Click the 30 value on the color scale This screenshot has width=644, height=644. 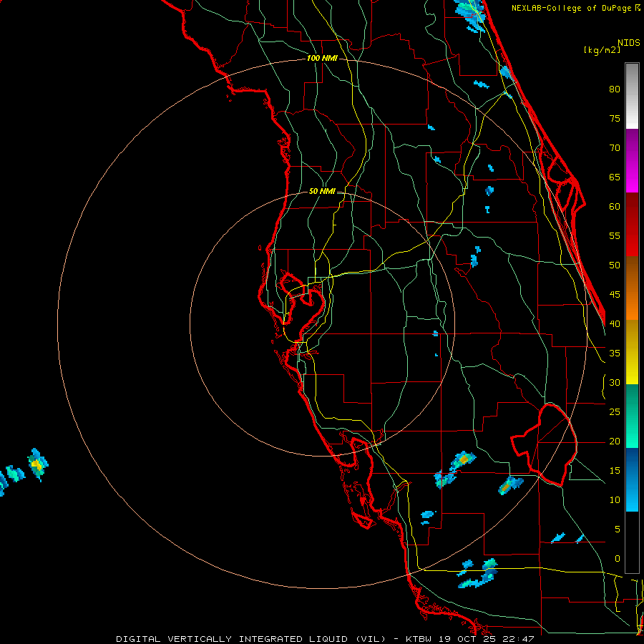coord(615,382)
